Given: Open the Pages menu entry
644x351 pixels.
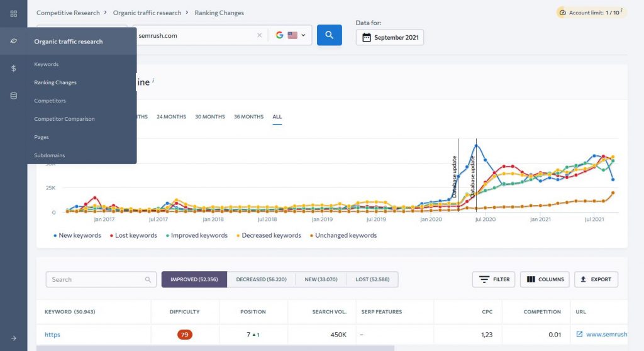Looking at the screenshot, I should [42, 137].
